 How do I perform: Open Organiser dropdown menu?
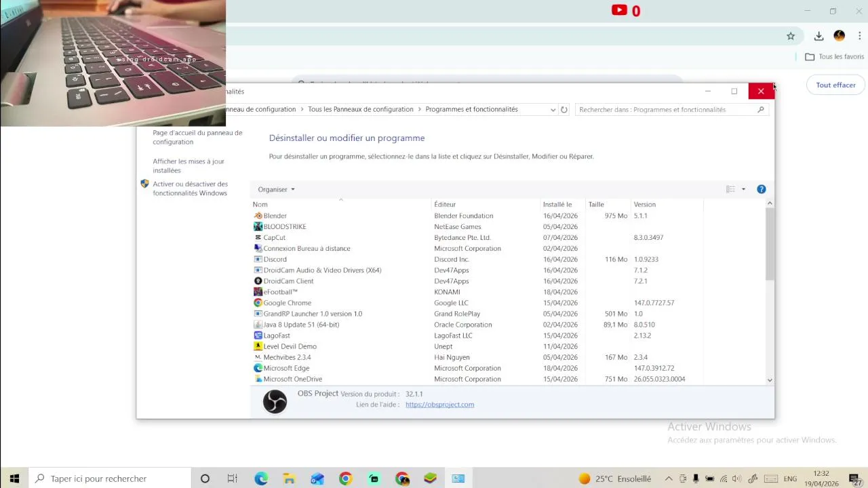(x=277, y=189)
